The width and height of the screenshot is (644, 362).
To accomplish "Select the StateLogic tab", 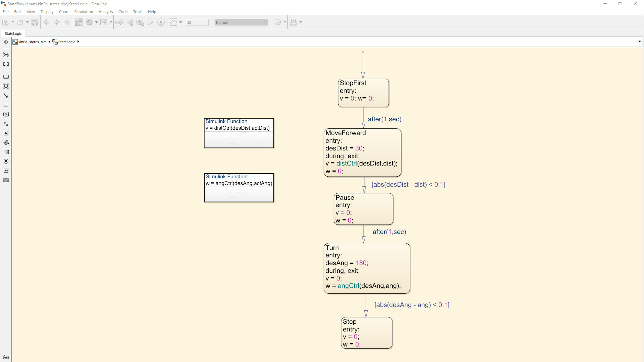I will (x=13, y=33).
